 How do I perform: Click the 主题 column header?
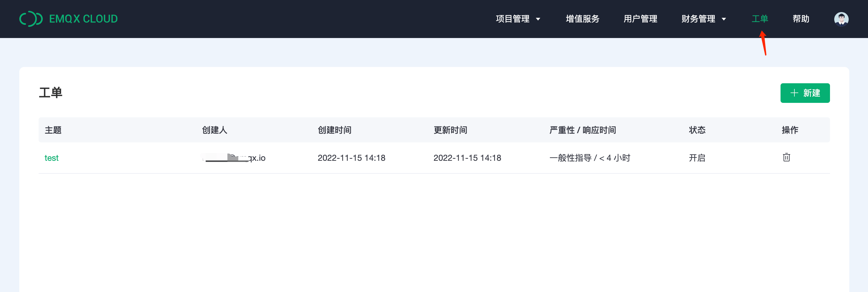53,130
